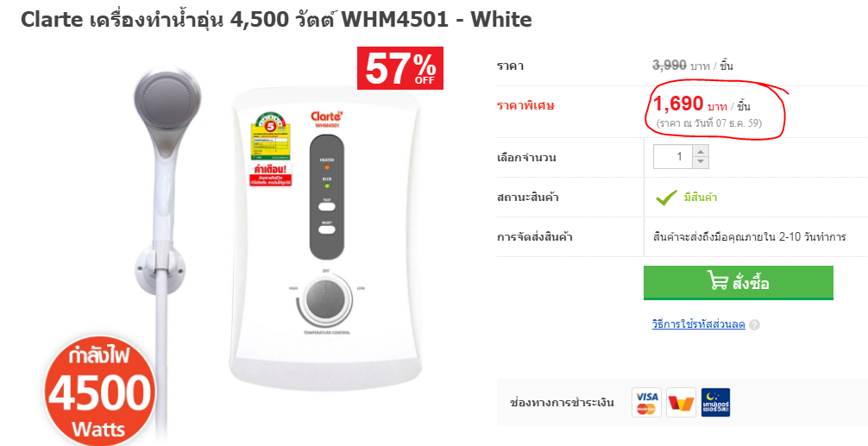Screen dimensions: 868x446
Task: Click the 4500 Watts power badge
Action: click(99, 390)
